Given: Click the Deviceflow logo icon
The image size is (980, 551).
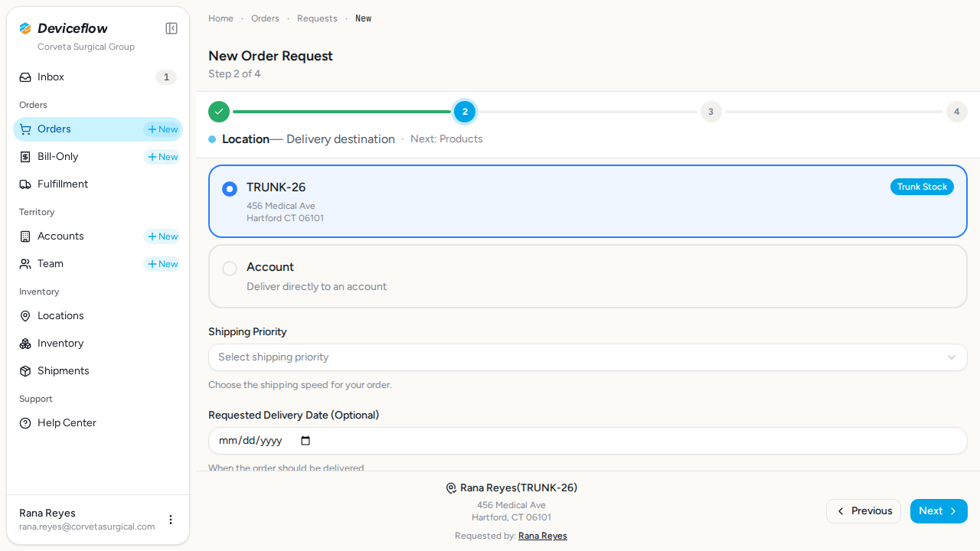Looking at the screenshot, I should coord(25,28).
